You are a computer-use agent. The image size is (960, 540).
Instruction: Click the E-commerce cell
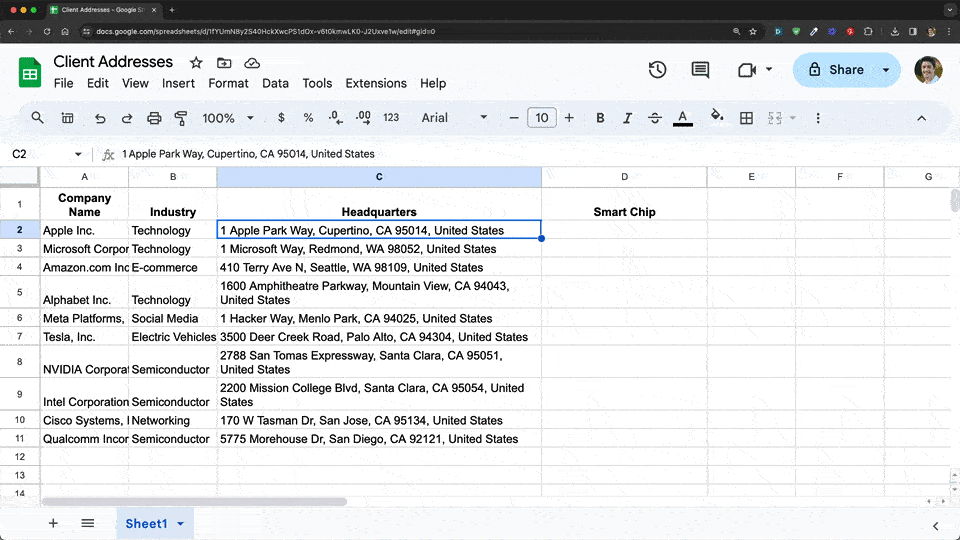pos(173,268)
